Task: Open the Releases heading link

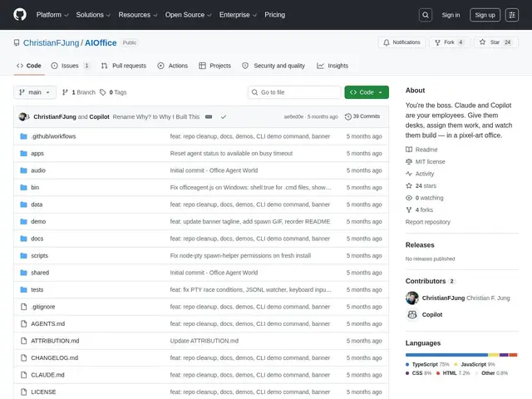Action: click(x=420, y=245)
